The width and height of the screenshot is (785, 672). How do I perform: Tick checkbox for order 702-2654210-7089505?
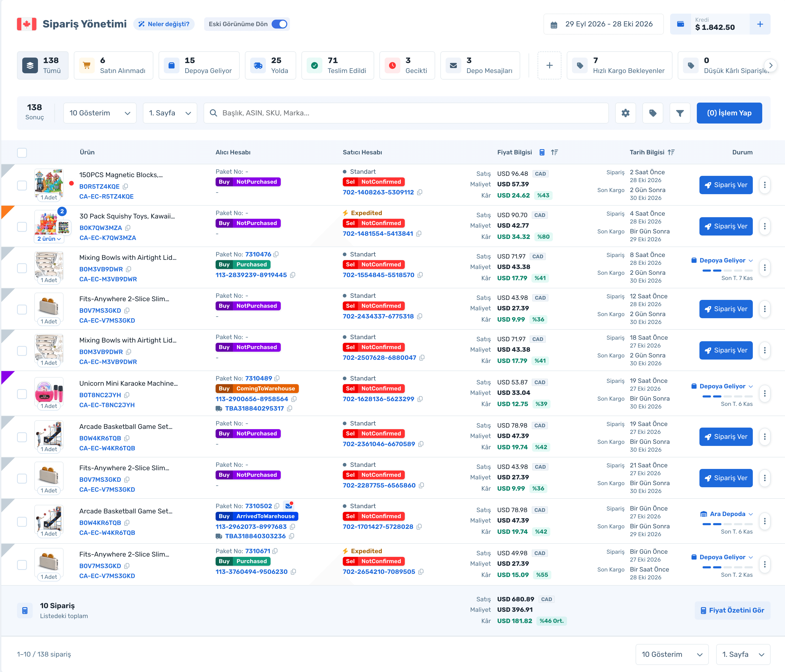pyautogui.click(x=22, y=565)
